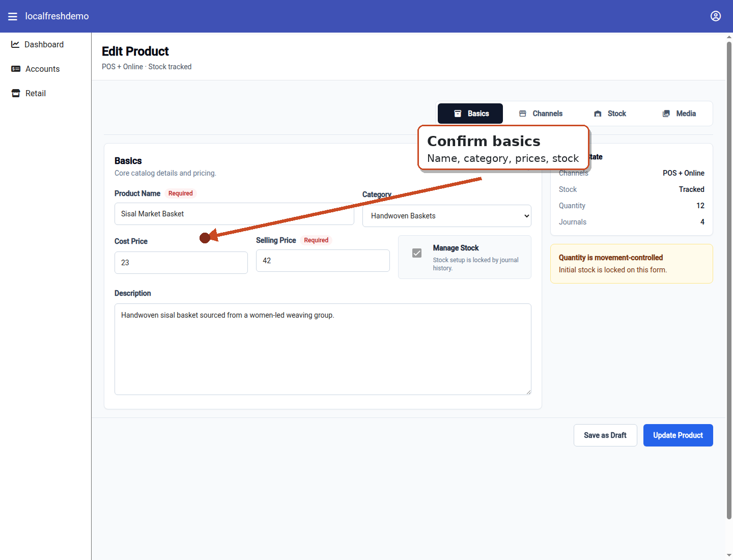Viewport: 733px width, 560px height.
Task: Click the 'Tracked' stock value
Action: 692,189
